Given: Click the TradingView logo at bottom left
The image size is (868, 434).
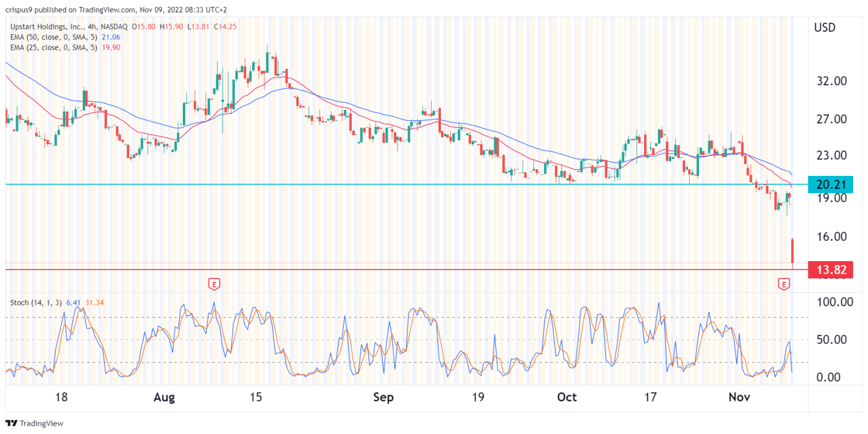Looking at the screenshot, I should point(34,423).
